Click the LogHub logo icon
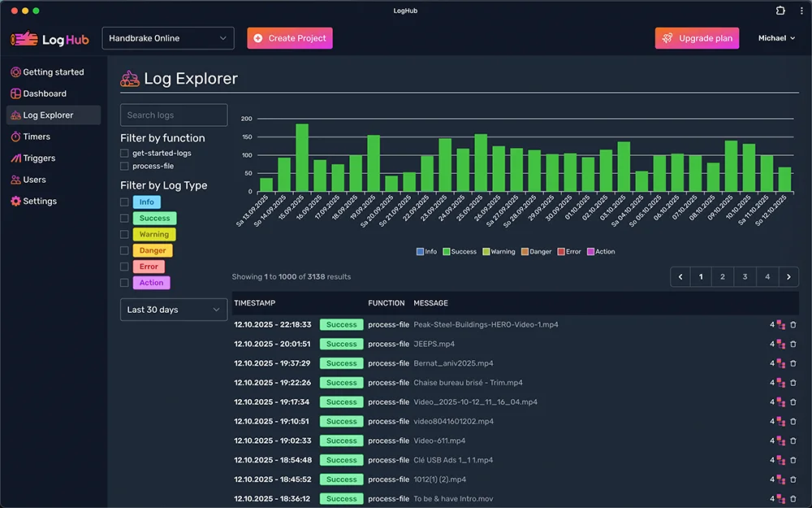 tap(24, 38)
